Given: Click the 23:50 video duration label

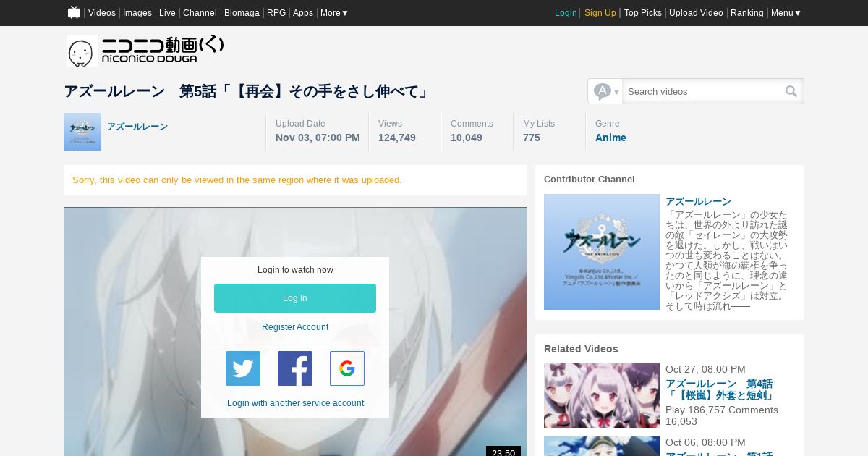Looking at the screenshot, I should click(503, 452).
